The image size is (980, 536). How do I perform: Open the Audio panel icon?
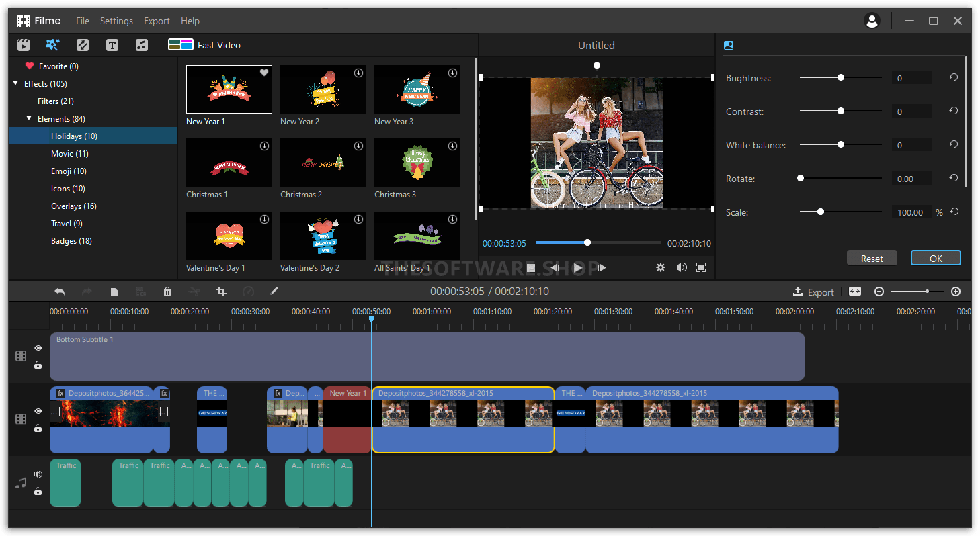(x=141, y=44)
